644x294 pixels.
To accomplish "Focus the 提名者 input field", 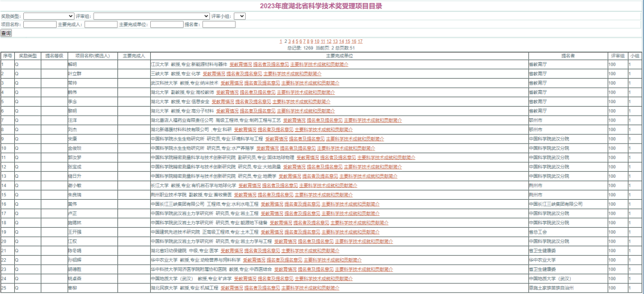I will click(219, 24).
